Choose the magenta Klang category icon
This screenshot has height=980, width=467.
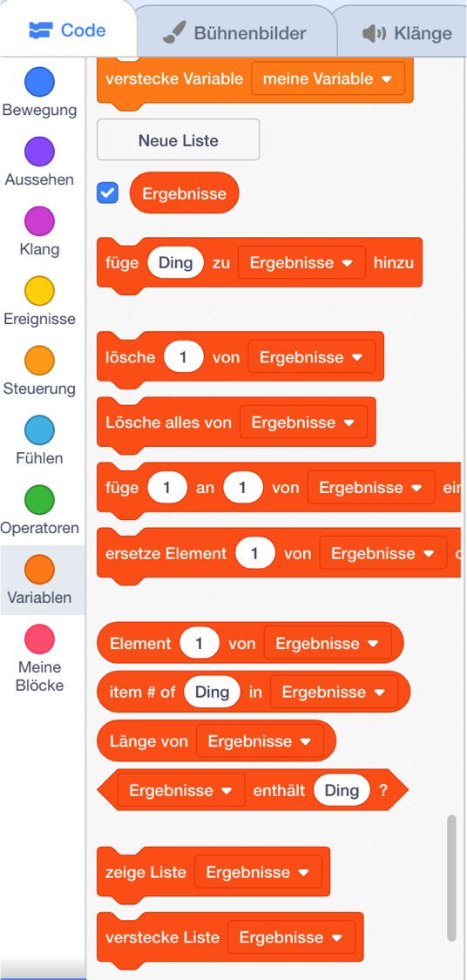tap(39, 221)
